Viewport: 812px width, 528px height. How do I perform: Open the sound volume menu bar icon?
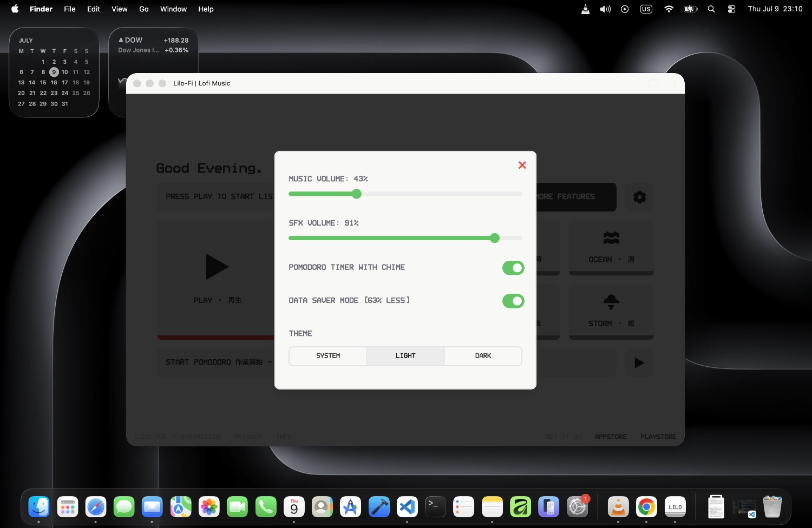click(x=605, y=9)
